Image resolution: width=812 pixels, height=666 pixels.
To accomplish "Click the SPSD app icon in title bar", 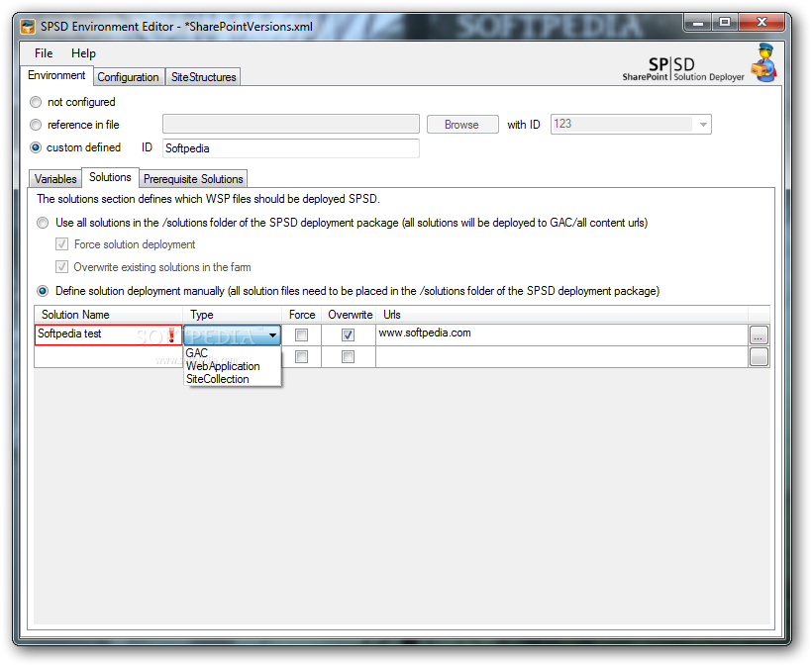I will pos(28,27).
